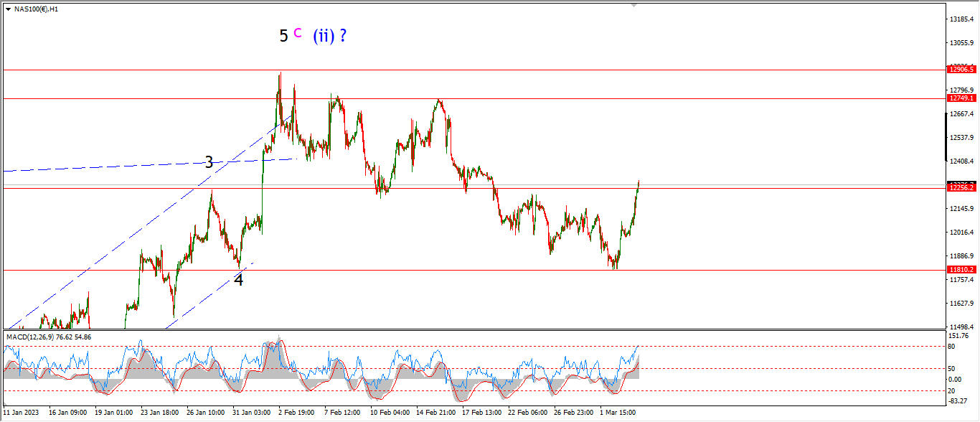Image resolution: width=980 pixels, height=422 pixels.
Task: Click the black vertical bar on price scale
Action: tap(947, 136)
